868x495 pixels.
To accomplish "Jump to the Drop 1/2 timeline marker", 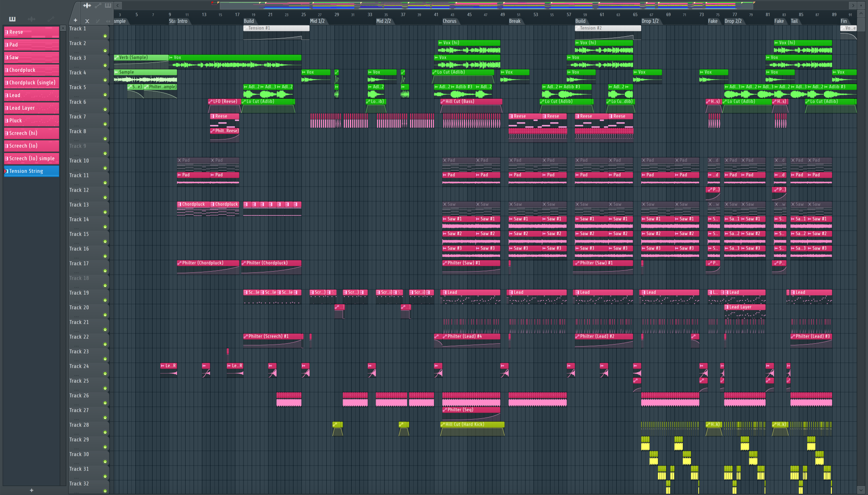I will [x=650, y=21].
